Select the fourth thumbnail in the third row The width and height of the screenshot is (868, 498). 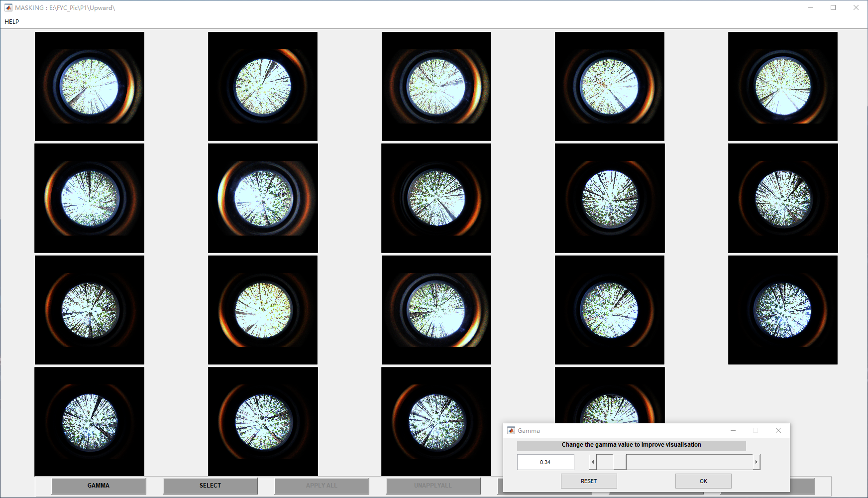pos(610,310)
